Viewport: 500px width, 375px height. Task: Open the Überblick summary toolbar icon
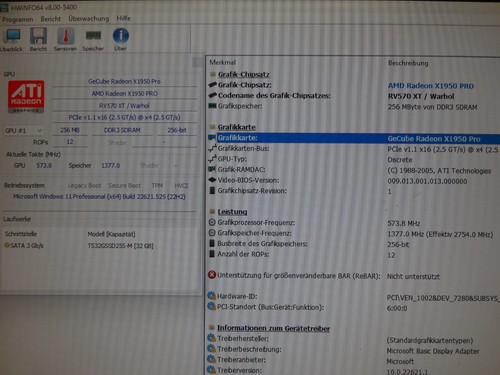(x=11, y=40)
